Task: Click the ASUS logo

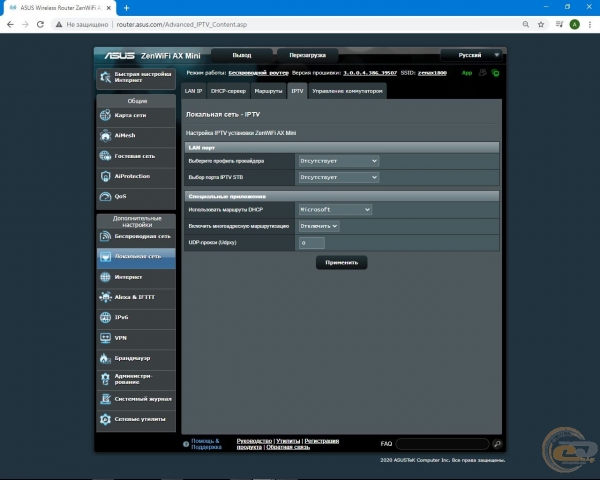Action: (119, 56)
